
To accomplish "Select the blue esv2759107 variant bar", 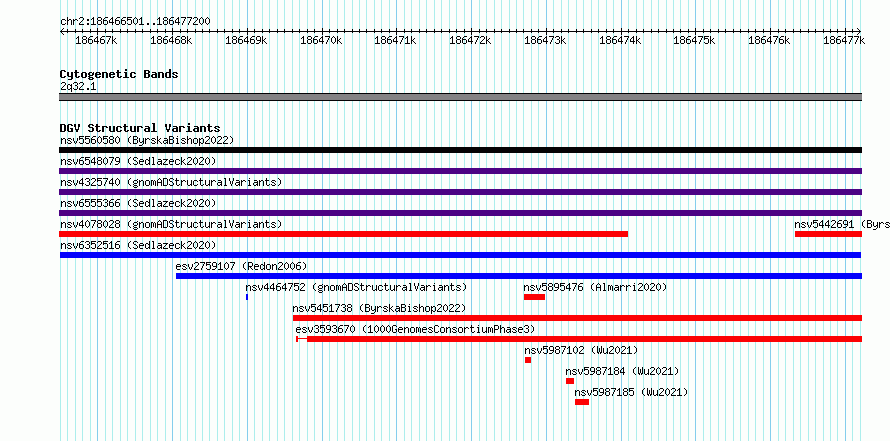I will 519,276.
